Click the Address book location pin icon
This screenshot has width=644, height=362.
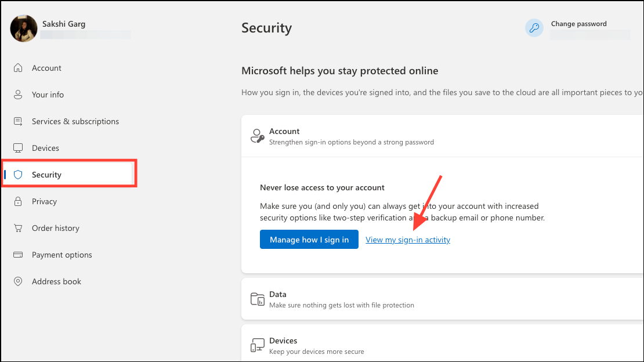[19, 281]
